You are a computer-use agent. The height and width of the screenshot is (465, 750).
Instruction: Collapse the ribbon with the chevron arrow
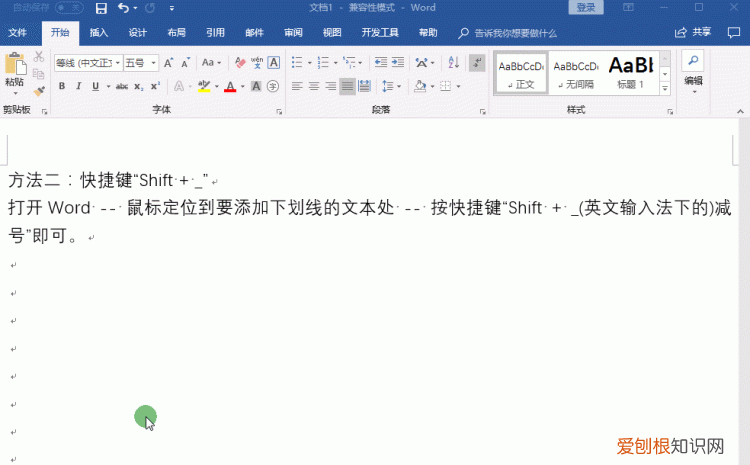pyautogui.click(x=740, y=111)
